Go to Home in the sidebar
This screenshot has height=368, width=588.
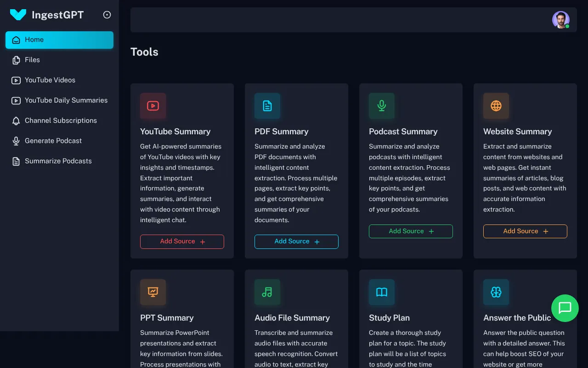pos(59,40)
